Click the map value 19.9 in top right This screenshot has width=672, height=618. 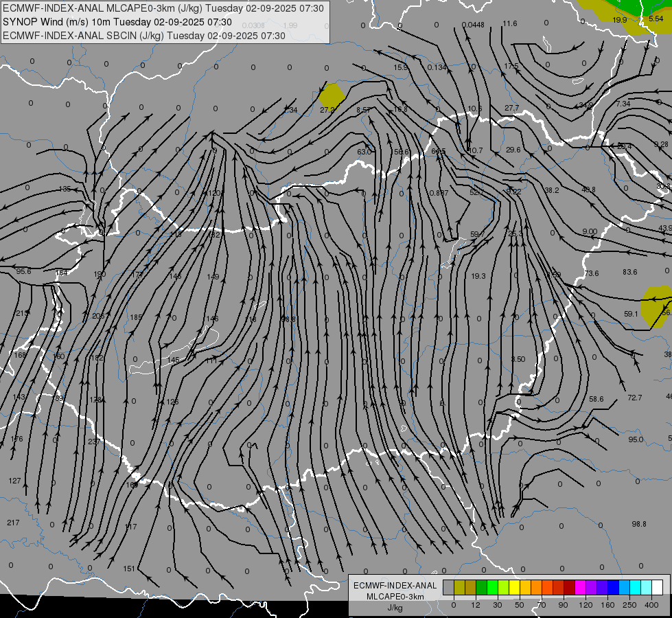[620, 20]
